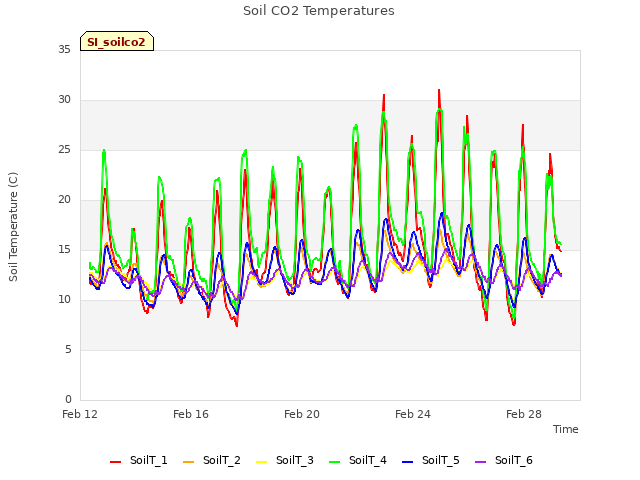Click the blue SoilT_5 legend color marker
640x480 pixels.
(x=408, y=462)
